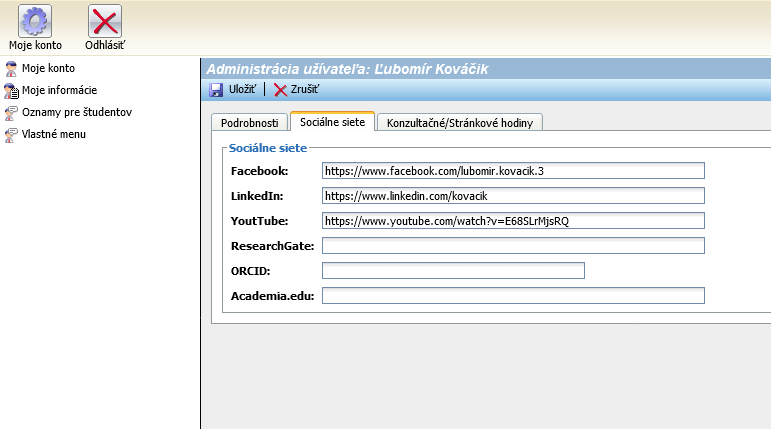Click the red X Odhlásiť icon
771x429 pixels.
[104, 21]
